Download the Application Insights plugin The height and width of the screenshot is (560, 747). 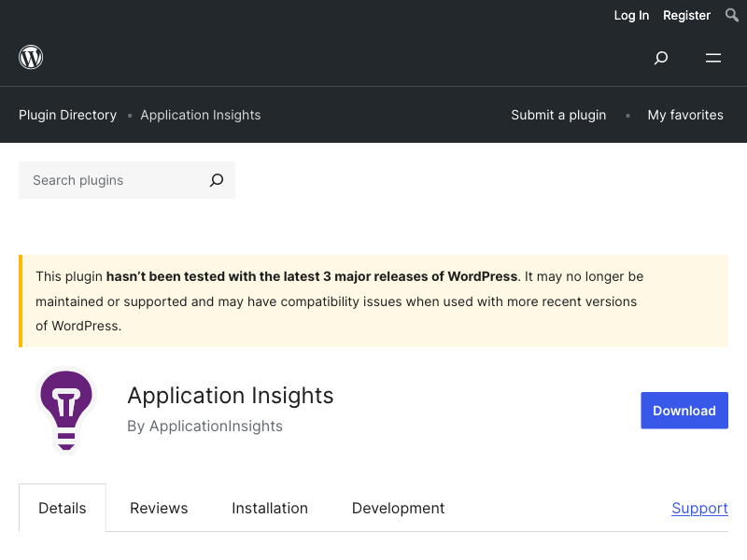click(x=684, y=411)
